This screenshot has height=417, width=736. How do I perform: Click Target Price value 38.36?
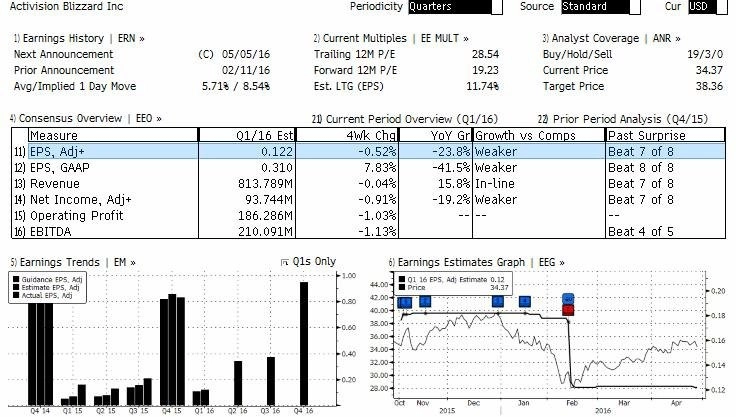[709, 86]
